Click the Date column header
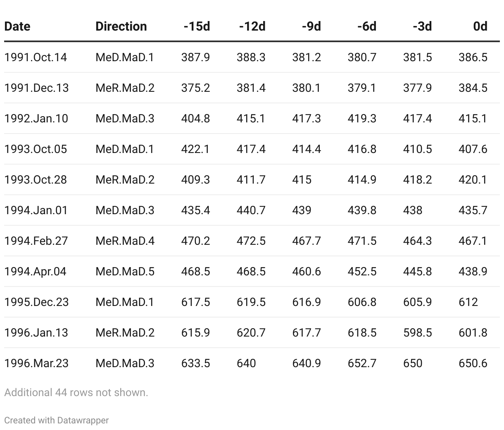The image size is (504, 430). 17,26
